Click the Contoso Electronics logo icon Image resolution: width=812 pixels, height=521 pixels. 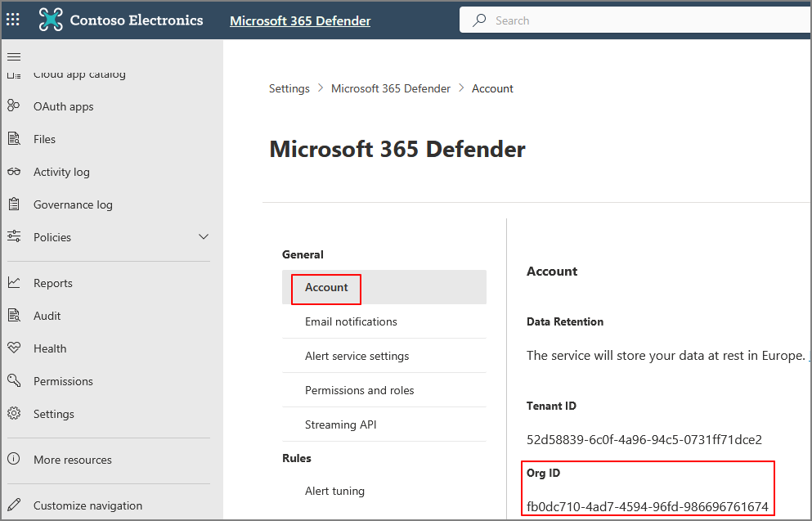51,20
